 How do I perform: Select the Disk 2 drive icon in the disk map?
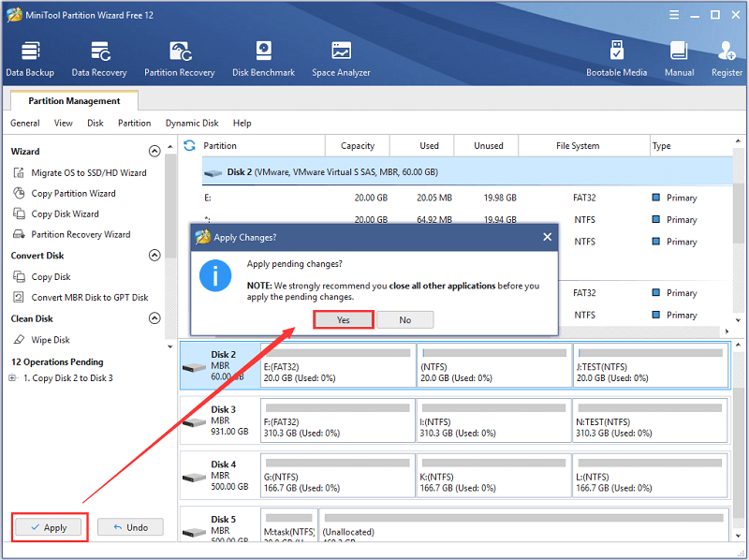(194, 367)
